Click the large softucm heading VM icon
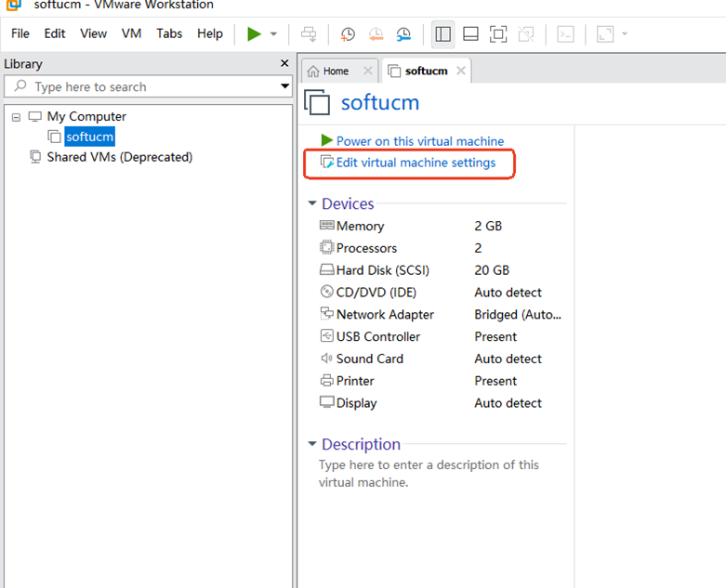726x588 pixels. 317,102
